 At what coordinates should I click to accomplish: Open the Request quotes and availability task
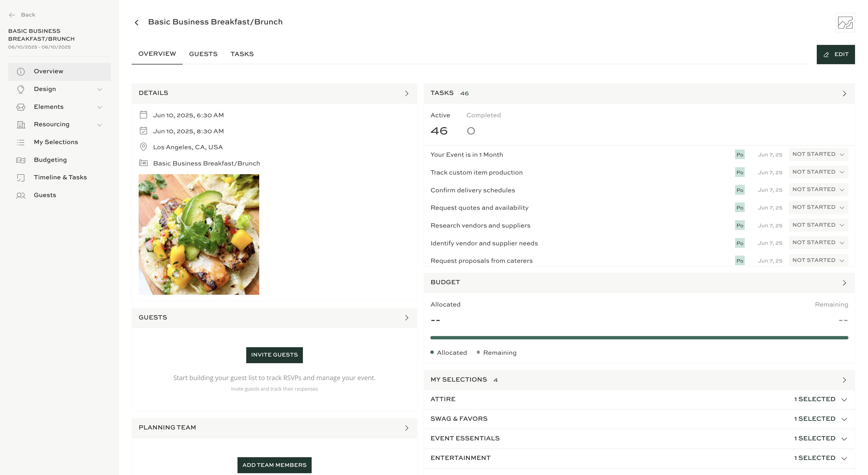(x=480, y=208)
